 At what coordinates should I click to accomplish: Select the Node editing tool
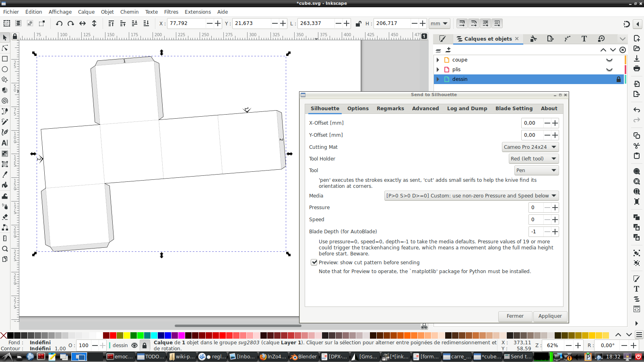[5, 48]
